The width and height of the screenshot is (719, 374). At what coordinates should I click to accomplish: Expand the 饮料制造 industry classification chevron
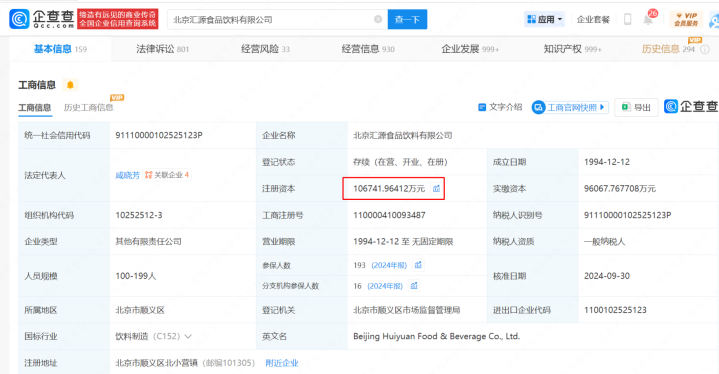tap(188, 336)
